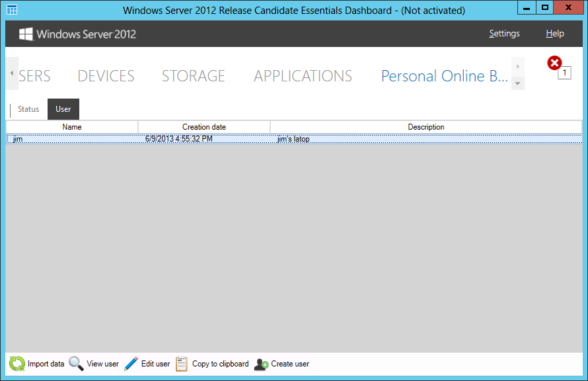
Task: Click the View user label
Action: tap(103, 364)
